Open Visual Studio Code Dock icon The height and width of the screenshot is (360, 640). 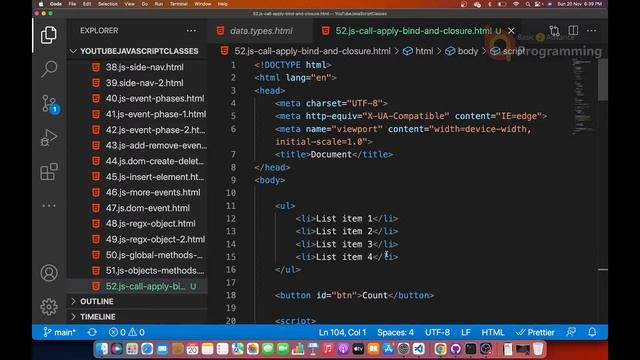click(x=419, y=349)
